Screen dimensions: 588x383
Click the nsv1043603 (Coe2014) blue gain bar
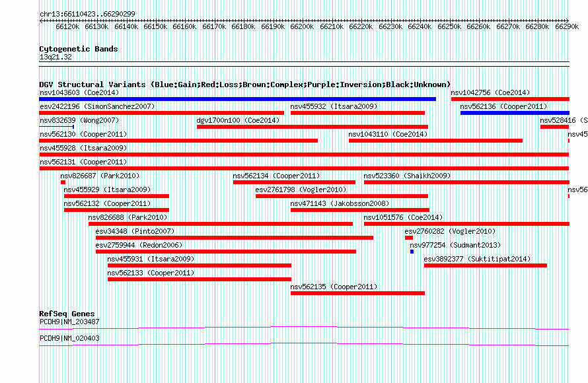(x=238, y=99)
